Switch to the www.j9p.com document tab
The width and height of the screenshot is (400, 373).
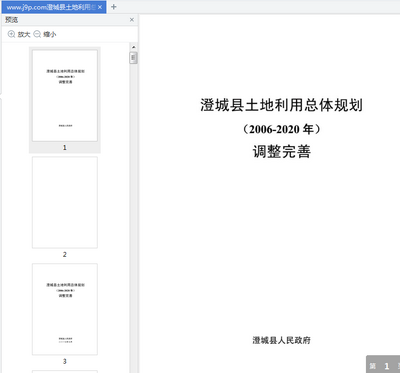54,7
